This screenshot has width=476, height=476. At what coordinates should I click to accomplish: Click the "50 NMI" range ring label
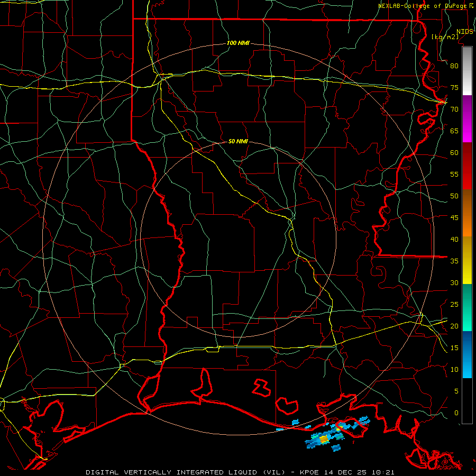tap(238, 141)
